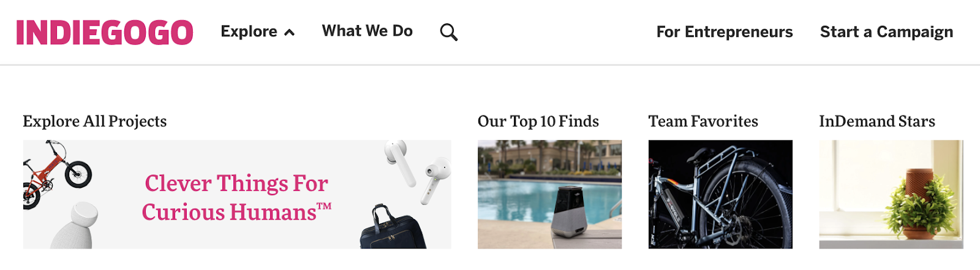Select the poolside speaker thumbnail
This screenshot has width=980, height=270.
pos(549,195)
